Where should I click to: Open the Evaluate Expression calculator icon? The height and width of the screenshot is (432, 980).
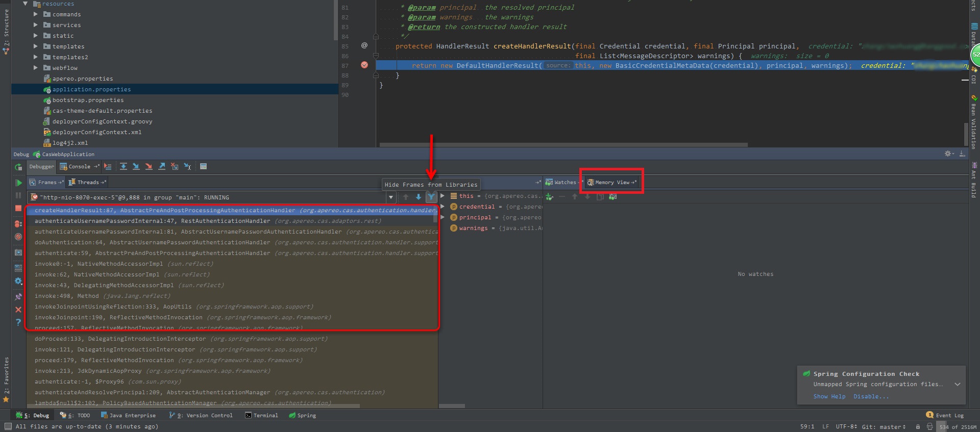coord(203,167)
